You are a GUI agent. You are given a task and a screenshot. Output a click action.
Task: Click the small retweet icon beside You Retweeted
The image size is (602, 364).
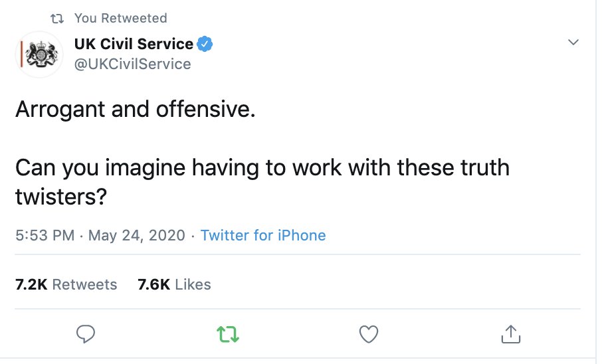pyautogui.click(x=57, y=19)
